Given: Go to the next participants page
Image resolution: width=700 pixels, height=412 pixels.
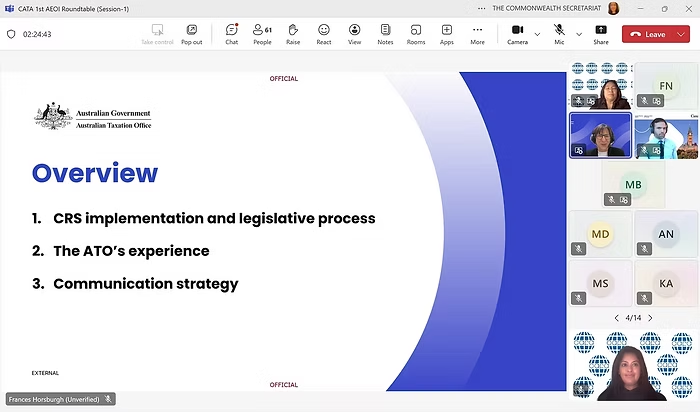Looking at the screenshot, I should coord(650,318).
